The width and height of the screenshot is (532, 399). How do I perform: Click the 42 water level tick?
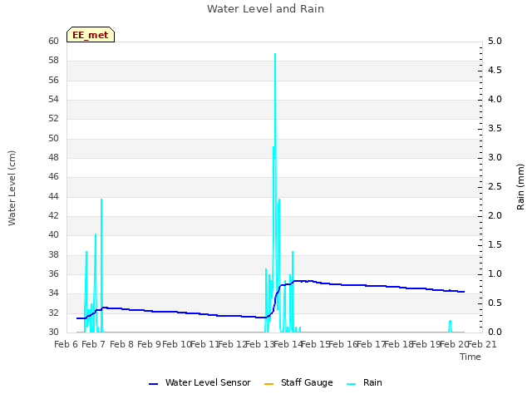53,216
